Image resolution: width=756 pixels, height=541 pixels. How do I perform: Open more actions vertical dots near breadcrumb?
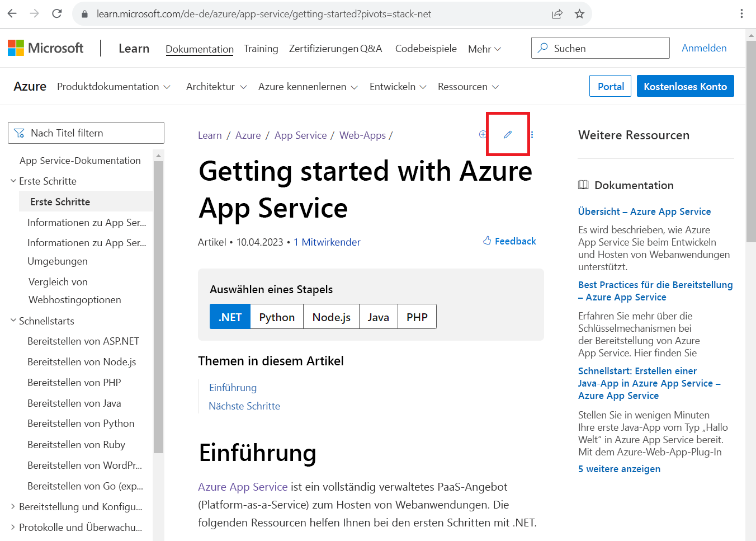tap(532, 134)
